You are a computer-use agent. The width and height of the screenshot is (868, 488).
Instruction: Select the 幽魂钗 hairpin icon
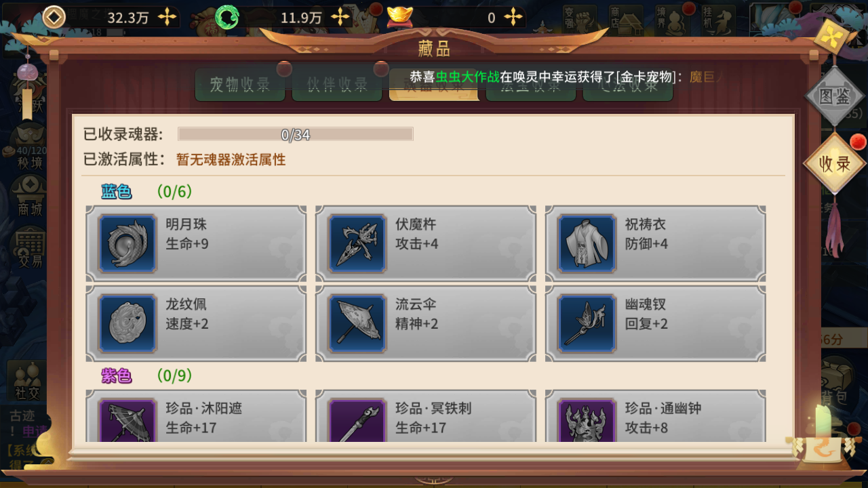587,323
